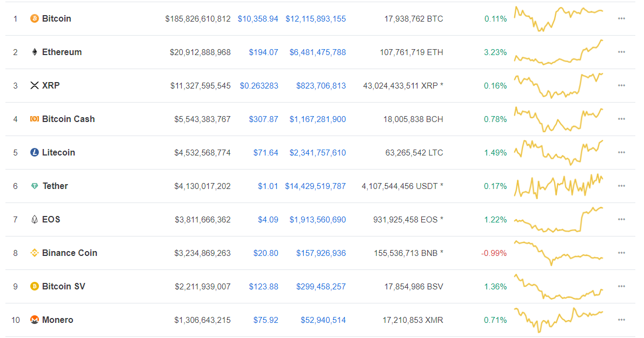
Task: Click the Ethereum diamond logo icon
Action: click(x=35, y=52)
